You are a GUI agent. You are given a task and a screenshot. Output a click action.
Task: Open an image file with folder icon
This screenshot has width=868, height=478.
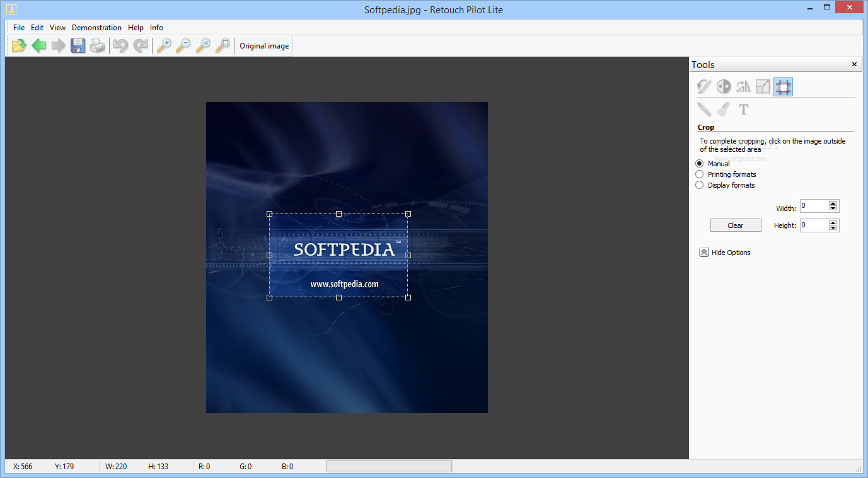[x=19, y=45]
